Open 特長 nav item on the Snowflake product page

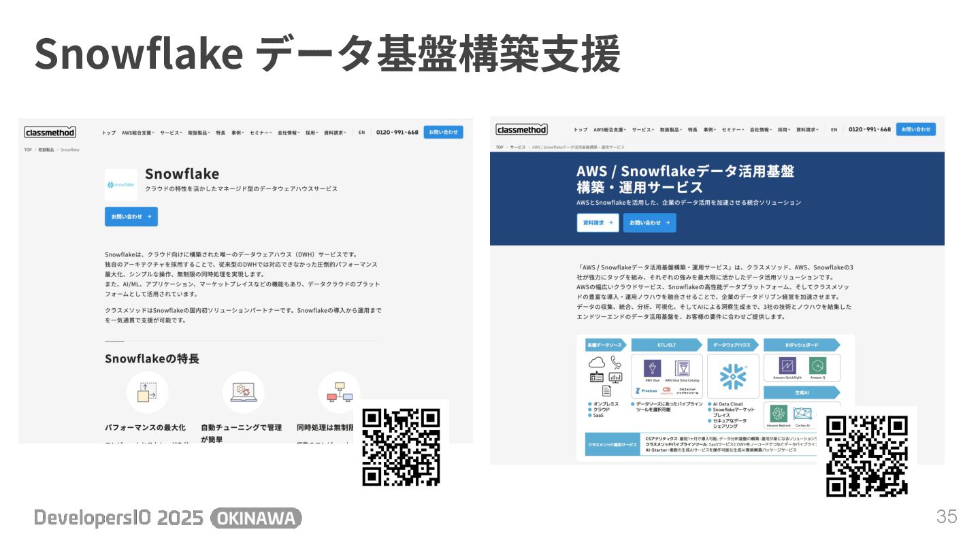pyautogui.click(x=220, y=133)
